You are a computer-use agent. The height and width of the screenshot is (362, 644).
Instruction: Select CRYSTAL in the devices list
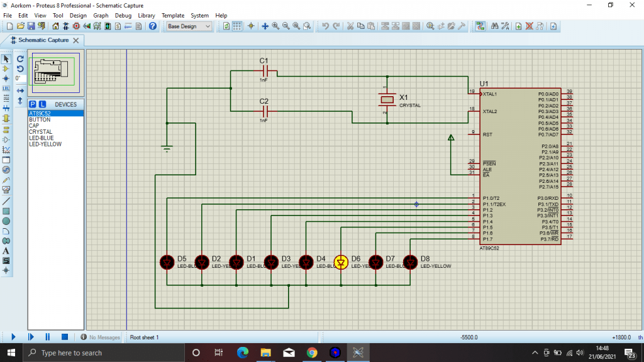tap(41, 132)
